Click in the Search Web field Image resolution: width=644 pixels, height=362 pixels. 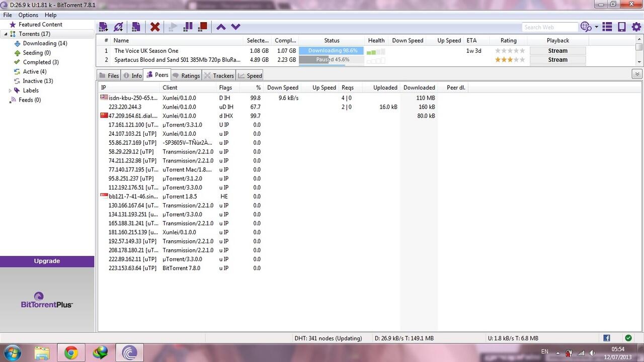[x=549, y=27]
